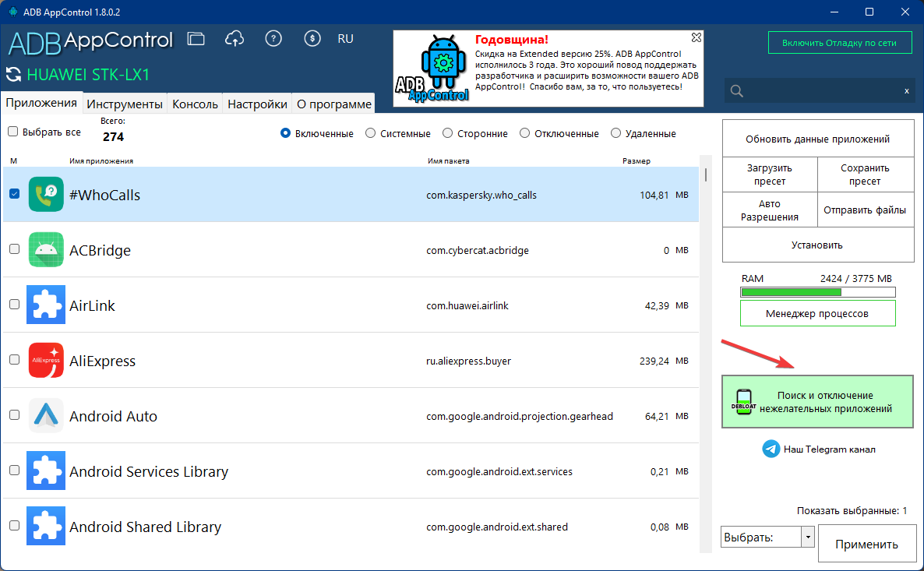The width and height of the screenshot is (924, 571).
Task: Click the #WhoCalls app icon
Action: click(x=46, y=195)
